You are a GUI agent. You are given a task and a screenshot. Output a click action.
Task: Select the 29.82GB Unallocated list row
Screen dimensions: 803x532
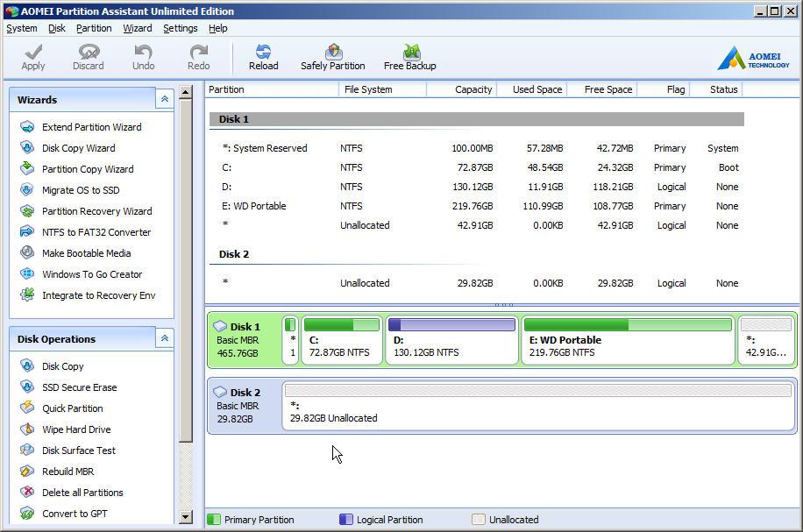coord(476,283)
